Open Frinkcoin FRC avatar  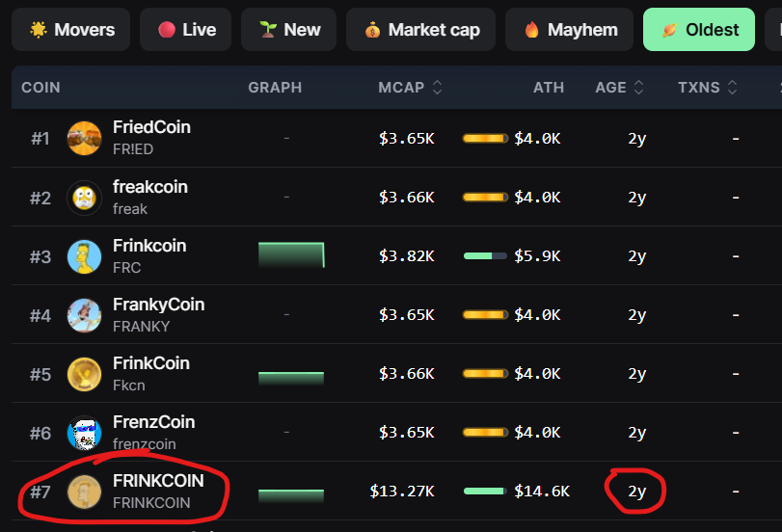click(x=84, y=256)
